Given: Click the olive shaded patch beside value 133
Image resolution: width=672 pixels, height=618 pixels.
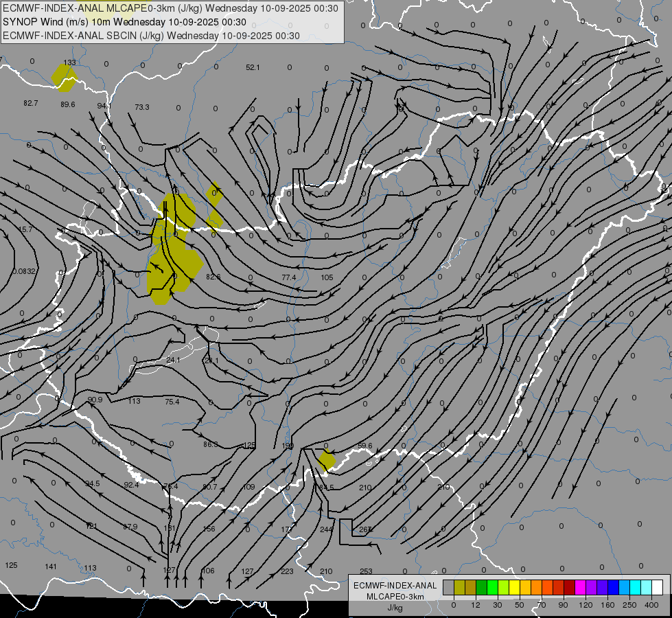Looking at the screenshot, I should 65,78.
